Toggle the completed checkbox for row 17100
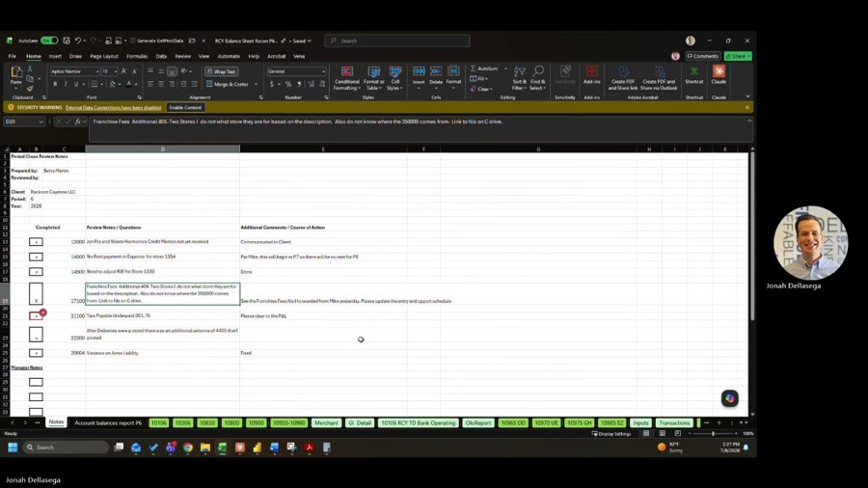 36,294
